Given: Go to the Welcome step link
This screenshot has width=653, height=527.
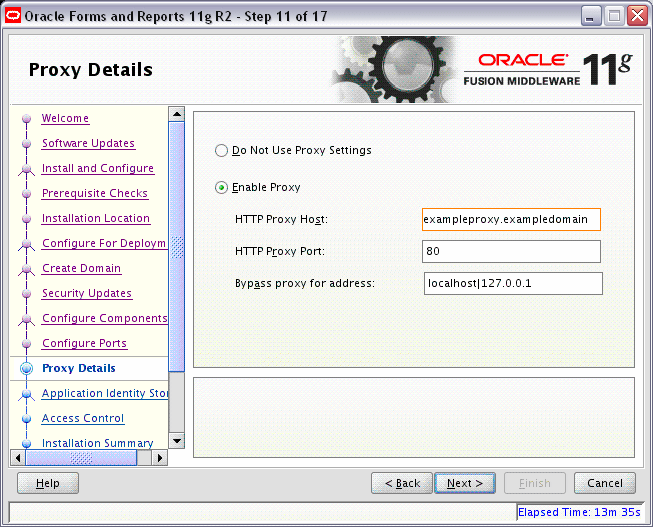Looking at the screenshot, I should [x=65, y=118].
